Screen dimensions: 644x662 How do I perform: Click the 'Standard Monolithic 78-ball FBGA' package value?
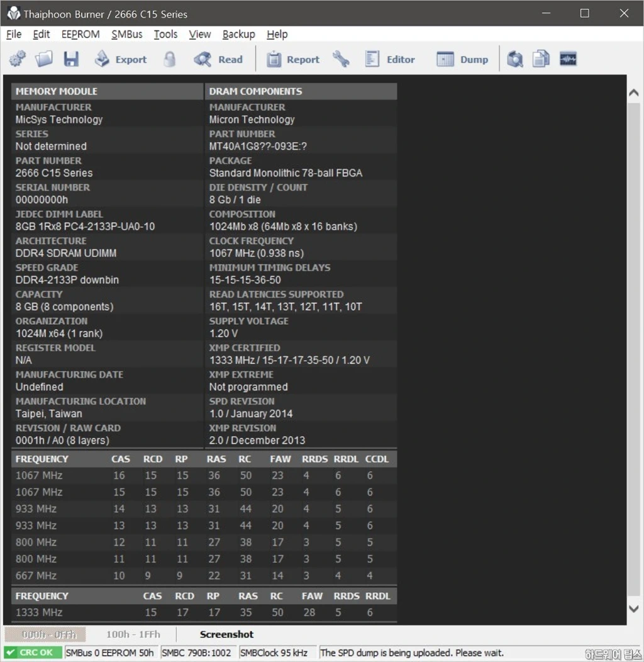(286, 172)
